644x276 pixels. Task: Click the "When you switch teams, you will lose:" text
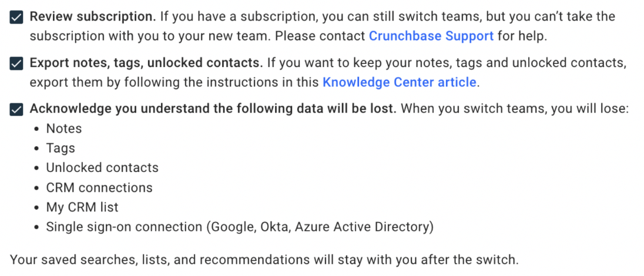[x=515, y=109]
